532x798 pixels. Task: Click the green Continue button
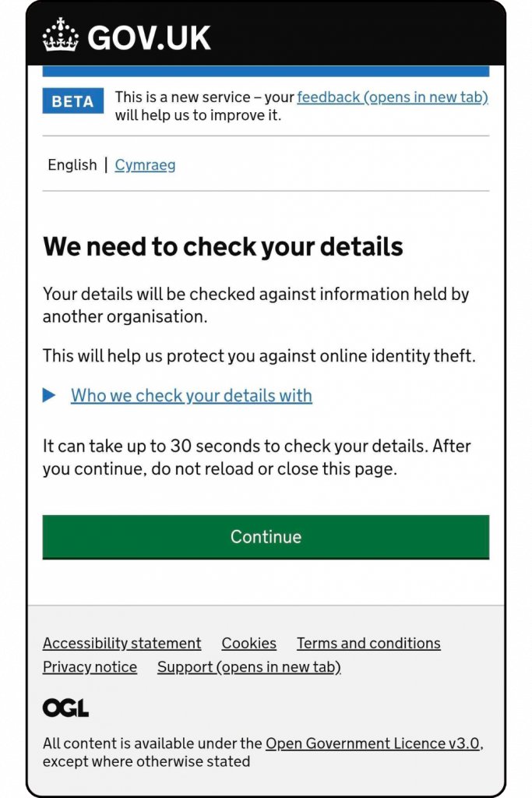[266, 537]
